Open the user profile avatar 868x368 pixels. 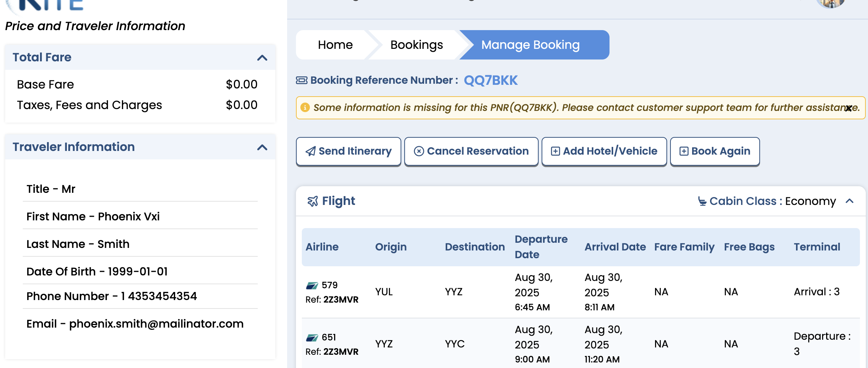tap(831, 2)
